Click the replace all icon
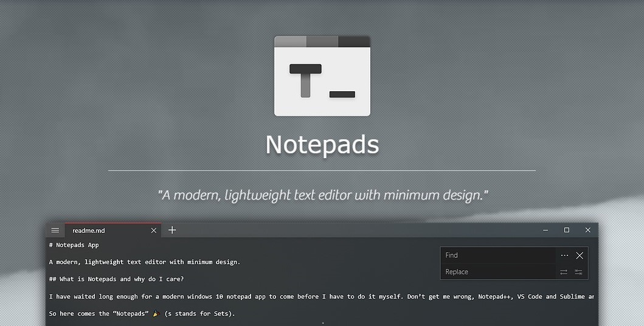 coord(578,272)
